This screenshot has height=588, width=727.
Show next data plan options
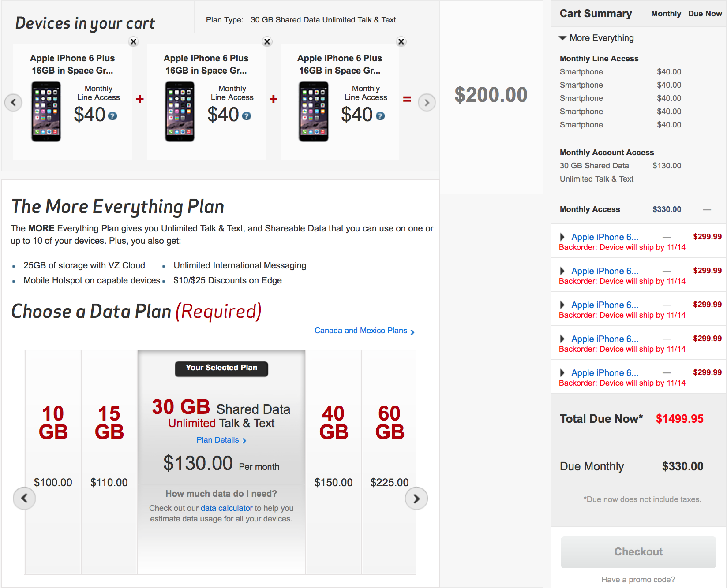(416, 499)
